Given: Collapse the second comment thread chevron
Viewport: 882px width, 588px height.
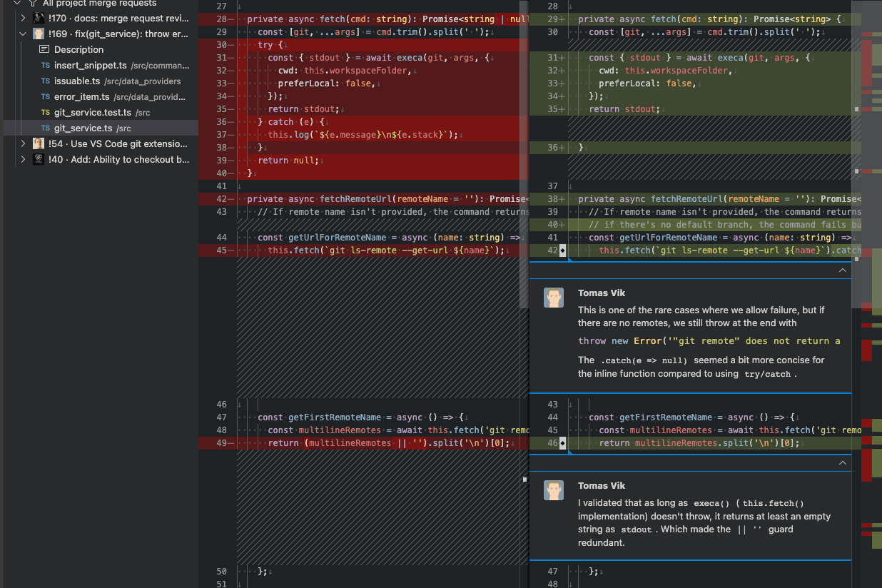Looking at the screenshot, I should coord(843,463).
